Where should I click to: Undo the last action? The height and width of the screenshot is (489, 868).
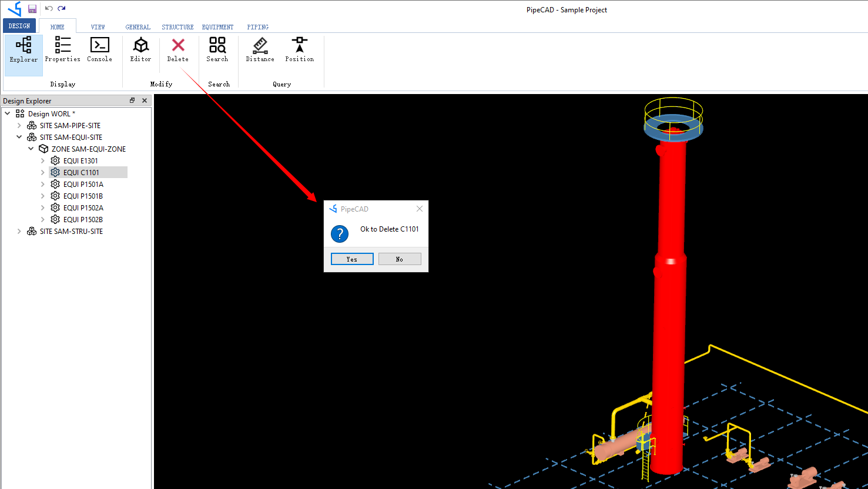click(x=49, y=9)
